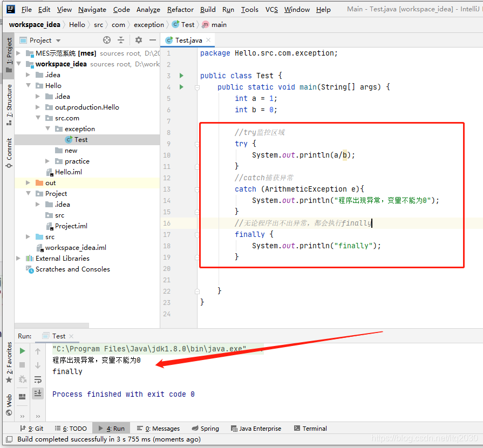Open the Structure side tool window
This screenshot has width=483, height=448.
click(x=9, y=105)
